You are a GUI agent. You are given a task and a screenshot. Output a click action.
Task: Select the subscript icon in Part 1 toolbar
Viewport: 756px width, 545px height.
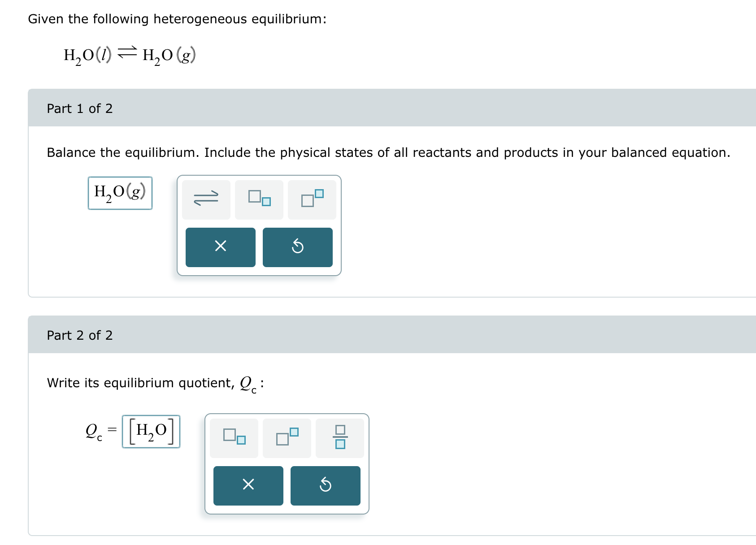click(x=259, y=199)
